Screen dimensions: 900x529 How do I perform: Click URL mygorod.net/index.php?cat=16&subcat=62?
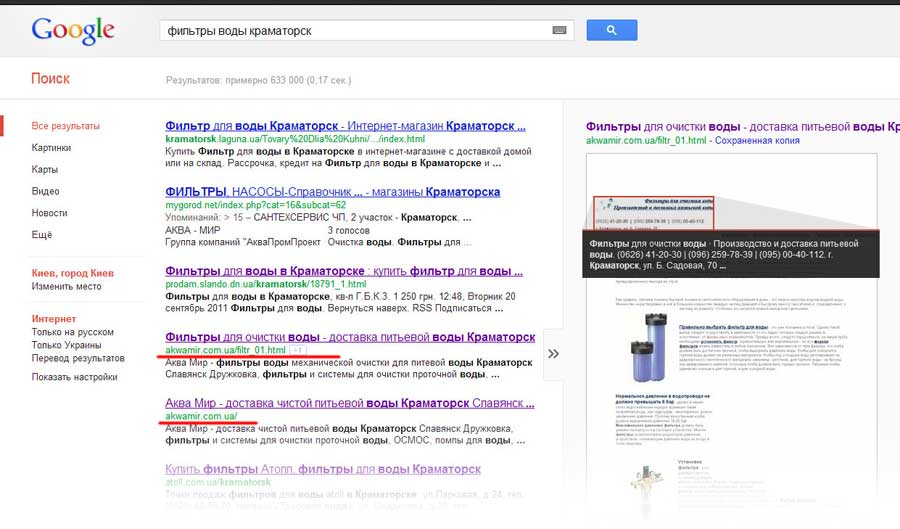pos(255,205)
